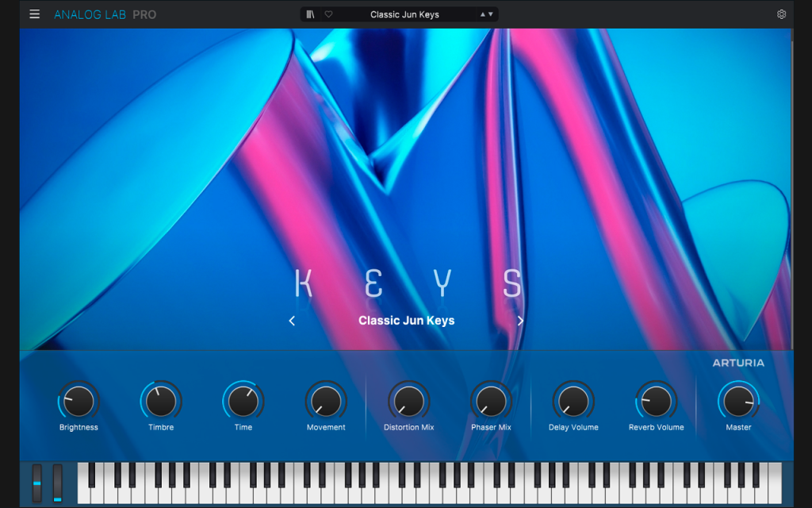Screen dimensions: 812x508
Task: Click the Brightness knob
Action: tap(79, 401)
